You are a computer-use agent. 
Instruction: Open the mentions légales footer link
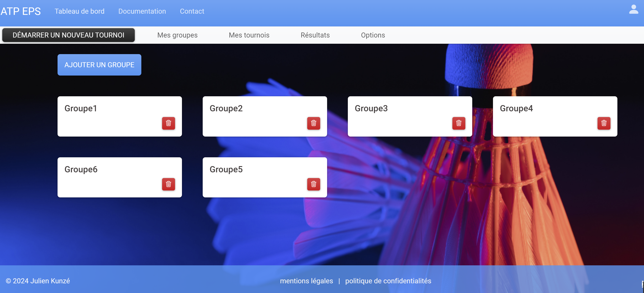pyautogui.click(x=306, y=281)
